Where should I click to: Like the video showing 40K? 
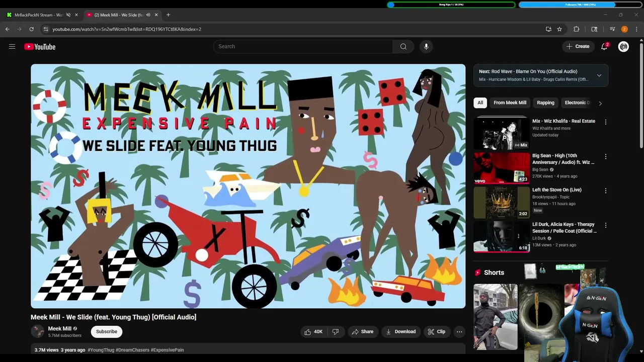tap(313, 332)
